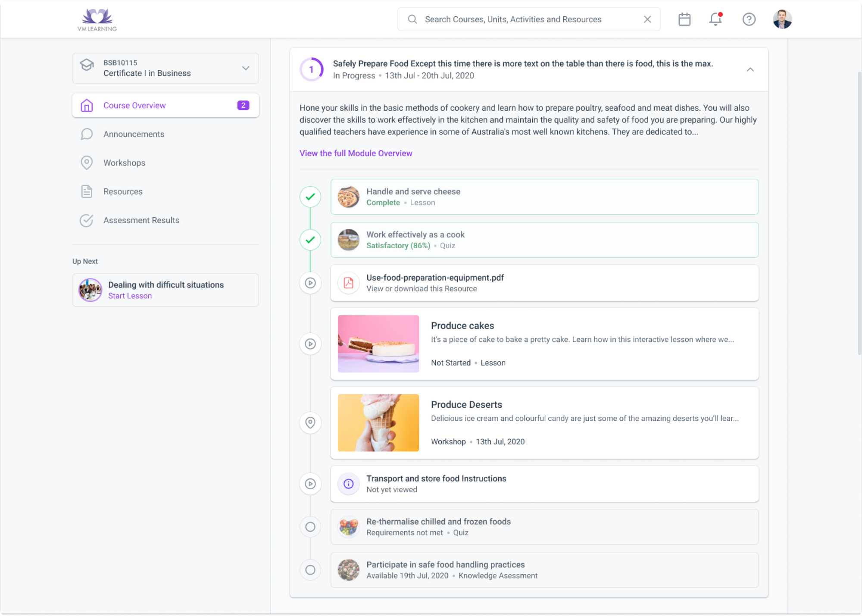Screen dimensions: 862x616
Task: Click module 1 circular progress indicator
Action: coord(311,69)
